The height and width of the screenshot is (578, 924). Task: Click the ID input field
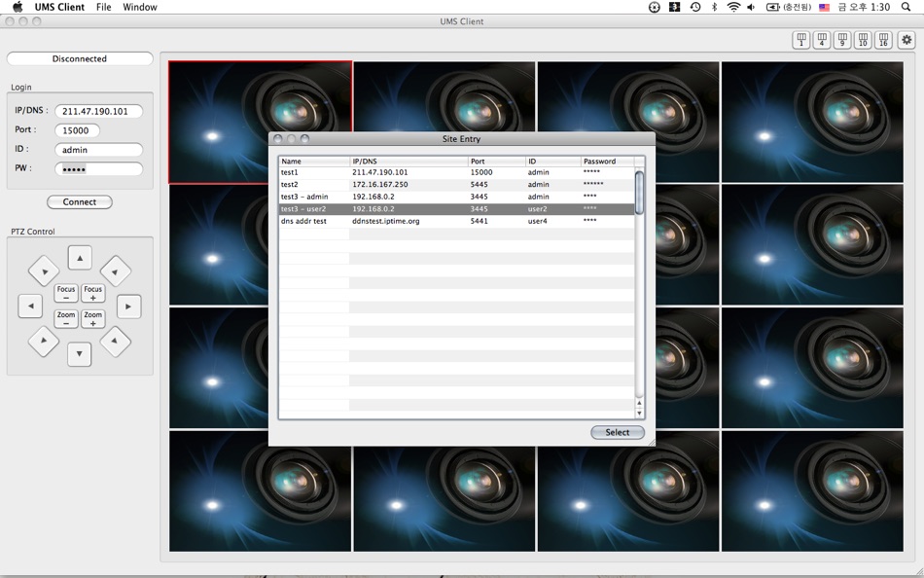click(99, 150)
